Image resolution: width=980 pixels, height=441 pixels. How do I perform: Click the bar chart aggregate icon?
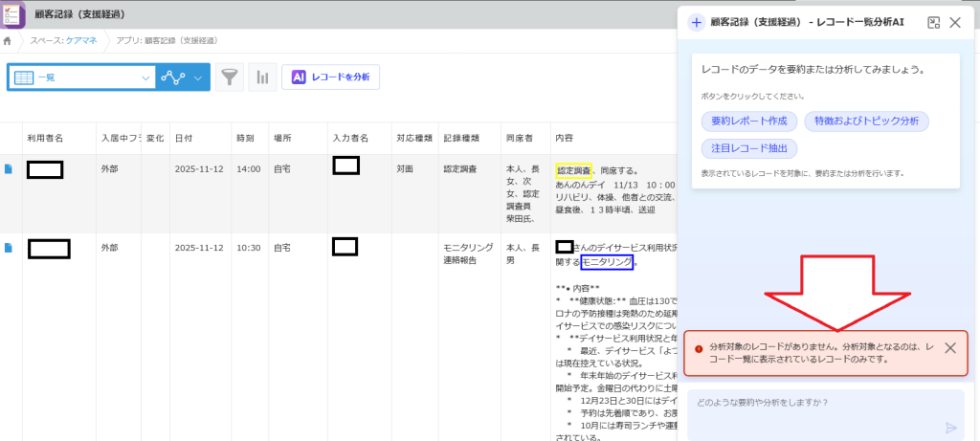[x=261, y=77]
